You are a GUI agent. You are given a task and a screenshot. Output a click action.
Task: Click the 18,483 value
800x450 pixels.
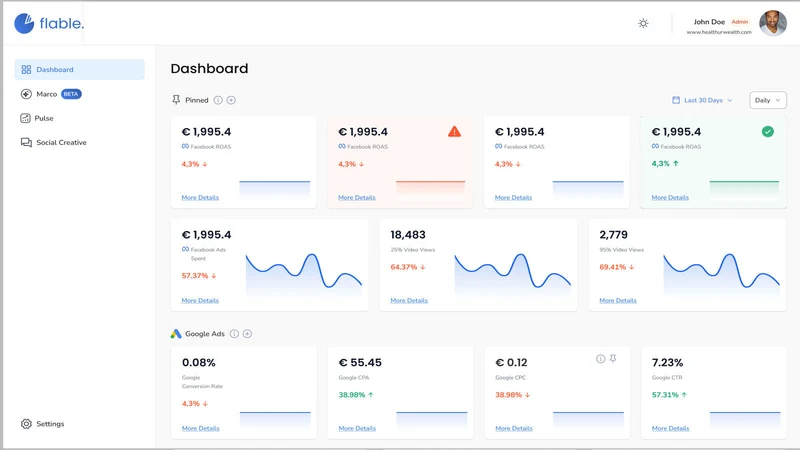[x=408, y=235]
